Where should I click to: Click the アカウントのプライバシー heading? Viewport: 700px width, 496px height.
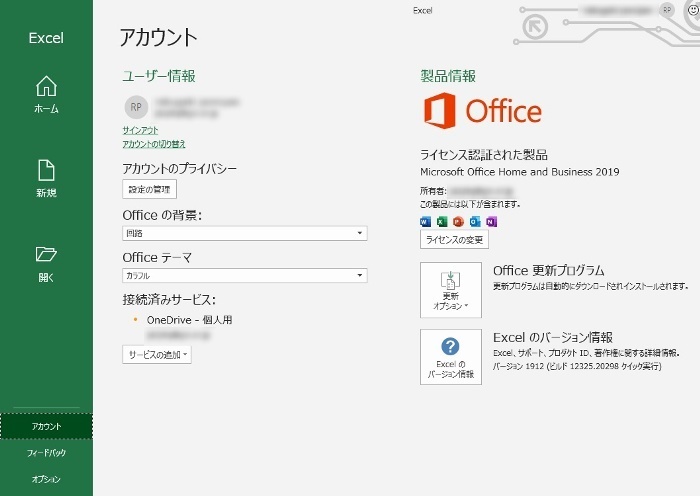[179, 169]
